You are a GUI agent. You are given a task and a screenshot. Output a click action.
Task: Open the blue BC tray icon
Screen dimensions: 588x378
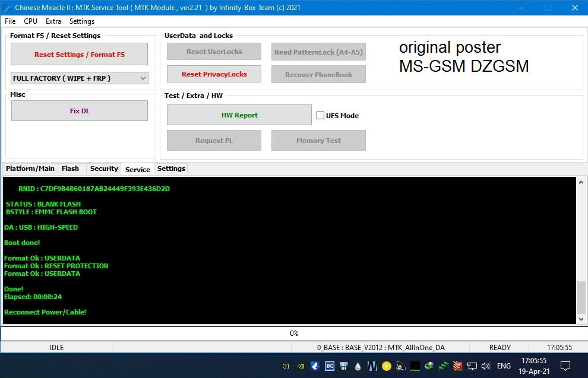point(330,366)
